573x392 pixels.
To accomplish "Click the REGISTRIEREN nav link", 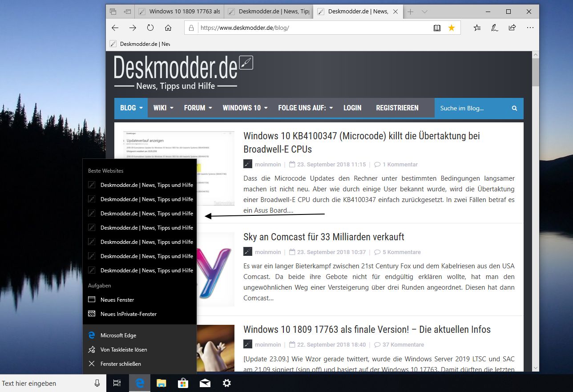I will point(397,108).
